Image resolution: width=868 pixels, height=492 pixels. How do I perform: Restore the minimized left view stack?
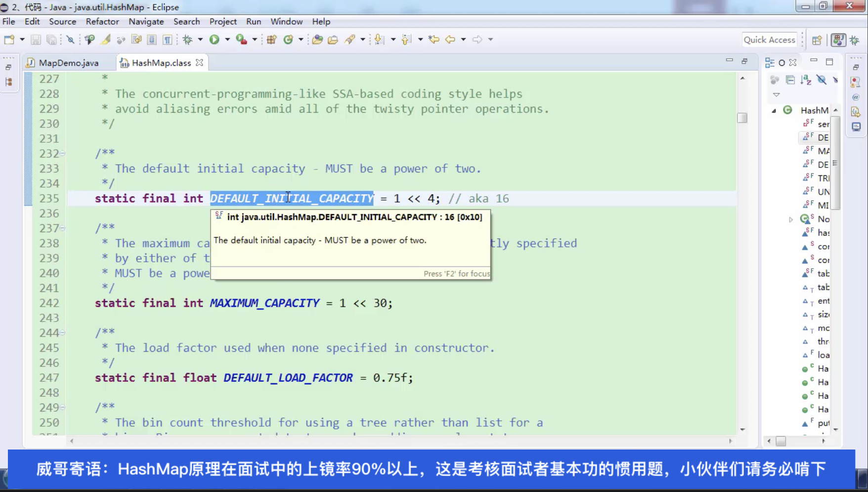tap(8, 67)
